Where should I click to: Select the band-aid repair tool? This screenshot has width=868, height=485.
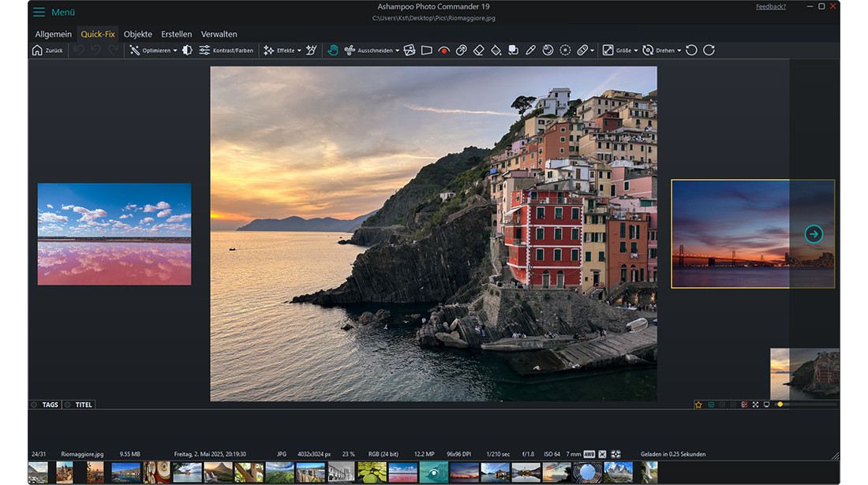coord(582,50)
